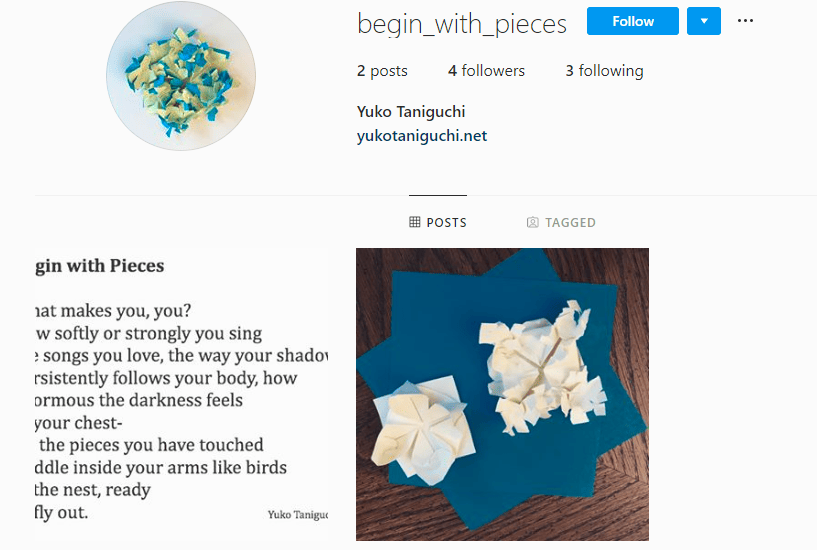Open the three-dot more options menu
This screenshot has width=817, height=550.
[745, 21]
